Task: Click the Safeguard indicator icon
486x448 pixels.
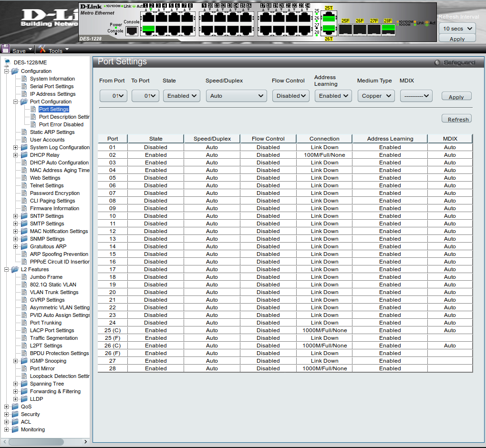Action: tap(437, 62)
